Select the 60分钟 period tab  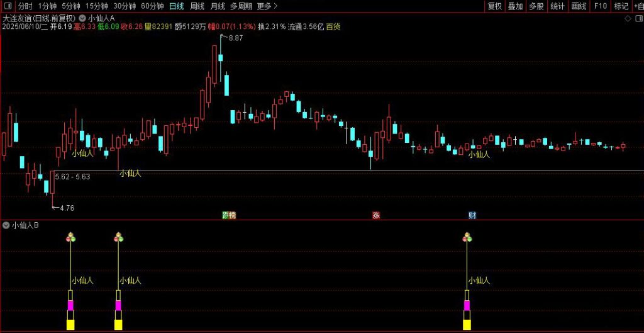(152, 6)
